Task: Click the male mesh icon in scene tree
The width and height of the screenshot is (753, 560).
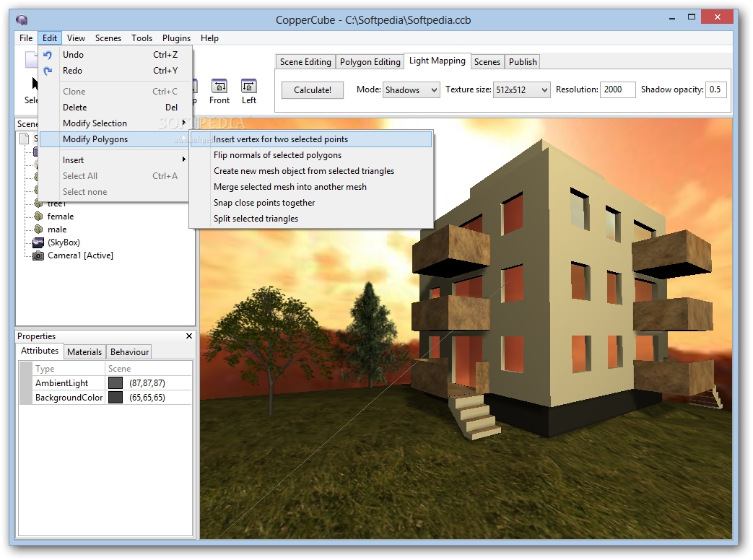Action: click(38, 229)
